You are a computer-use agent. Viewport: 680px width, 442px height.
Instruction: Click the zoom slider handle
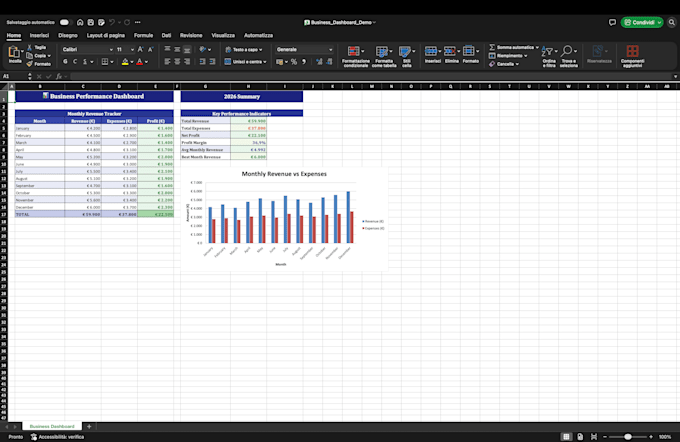[628, 437]
